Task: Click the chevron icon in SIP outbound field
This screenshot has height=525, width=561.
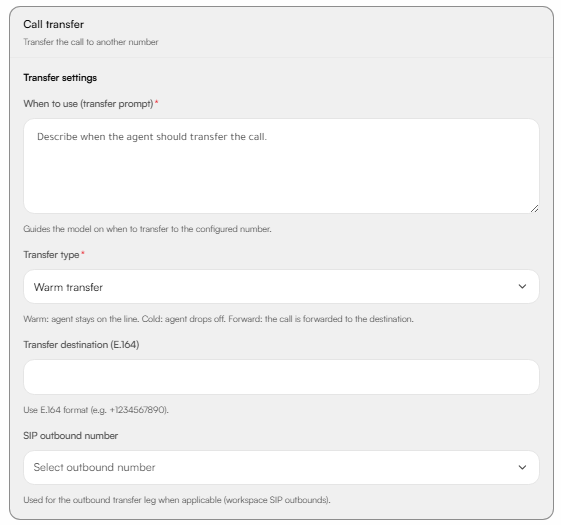Action: (522, 467)
